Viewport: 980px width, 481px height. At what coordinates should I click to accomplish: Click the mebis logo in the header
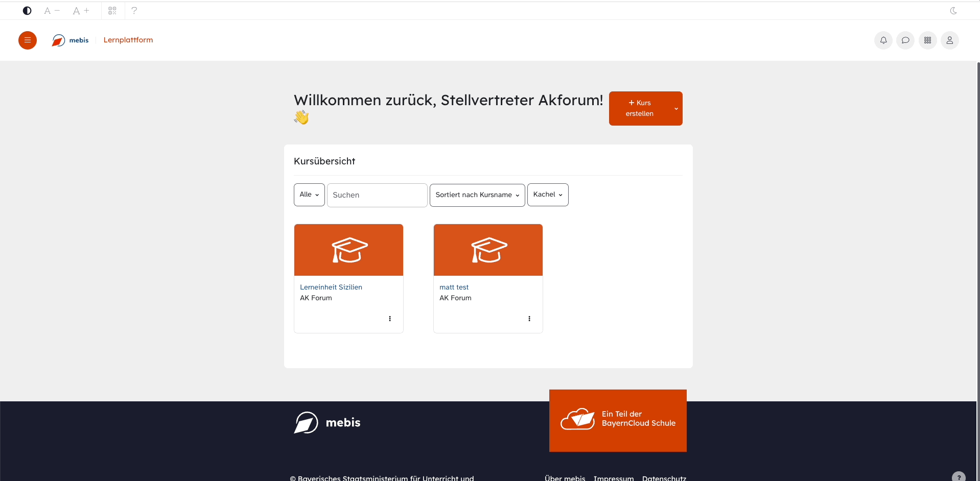tap(69, 40)
